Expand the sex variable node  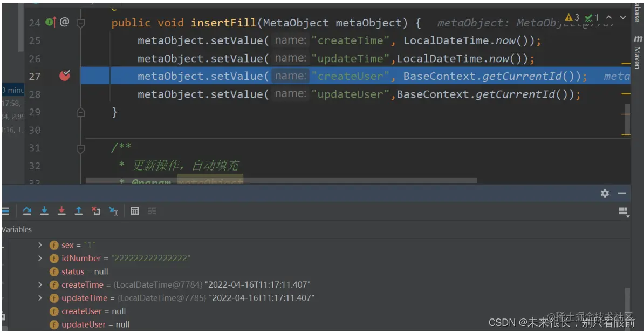coord(40,245)
